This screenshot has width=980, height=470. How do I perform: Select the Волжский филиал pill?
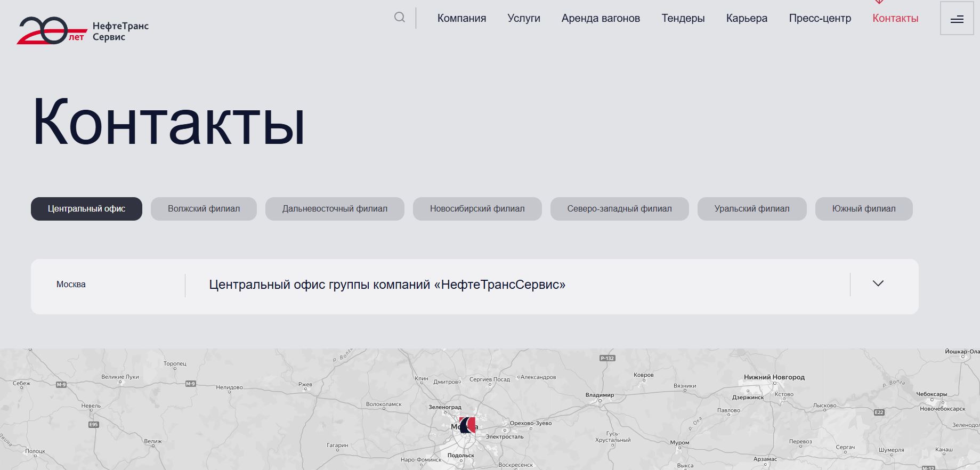point(204,209)
